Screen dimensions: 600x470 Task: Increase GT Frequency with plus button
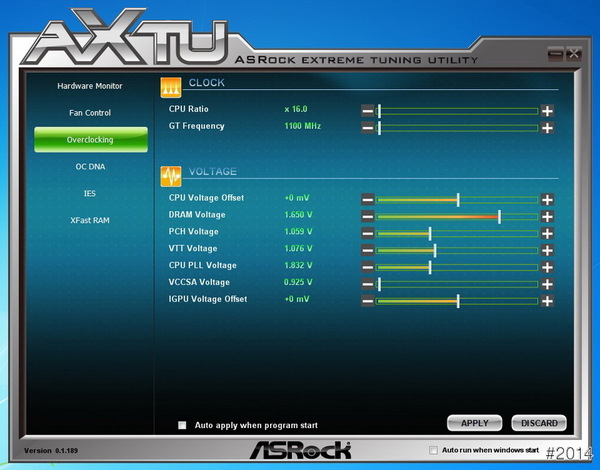point(547,127)
